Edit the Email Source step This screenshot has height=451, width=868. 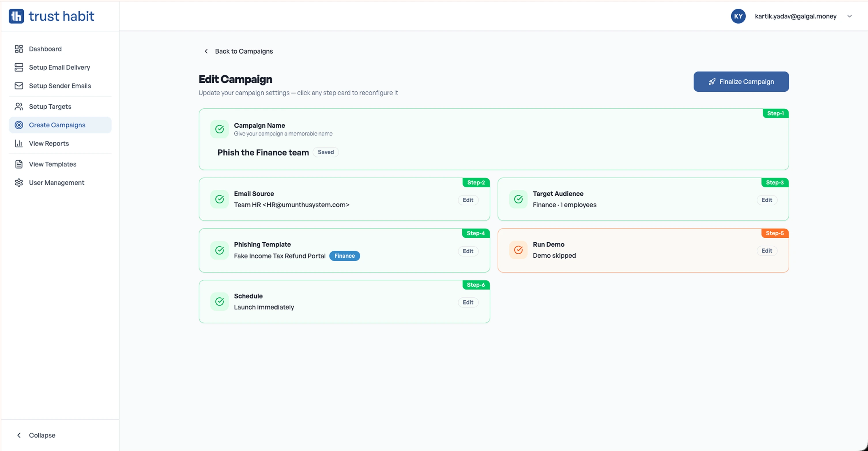468,200
